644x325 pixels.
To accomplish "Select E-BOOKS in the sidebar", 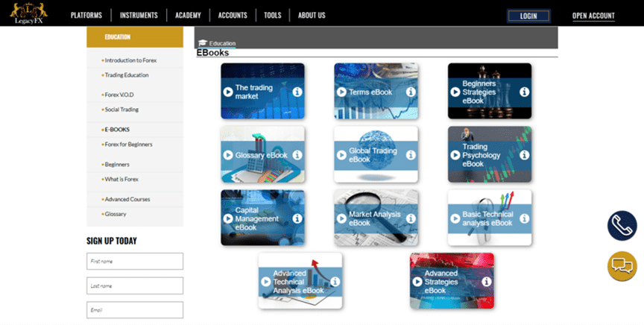I will coord(117,130).
